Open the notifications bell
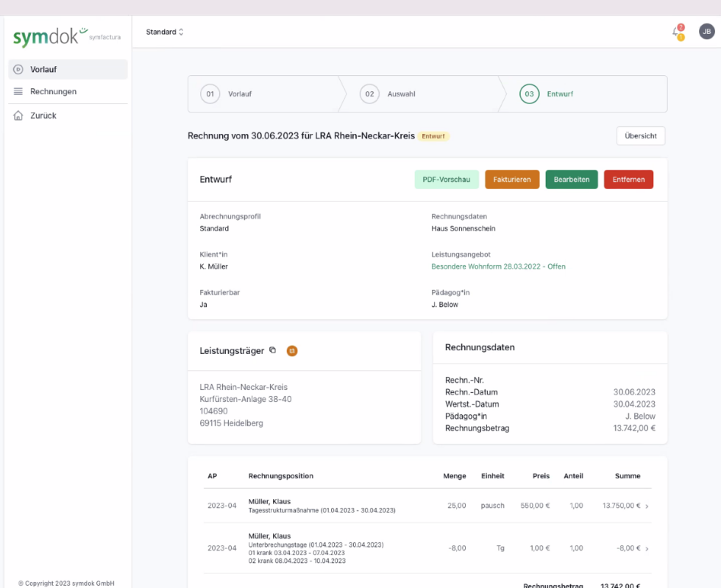Image resolution: width=721 pixels, height=588 pixels. coord(676,32)
